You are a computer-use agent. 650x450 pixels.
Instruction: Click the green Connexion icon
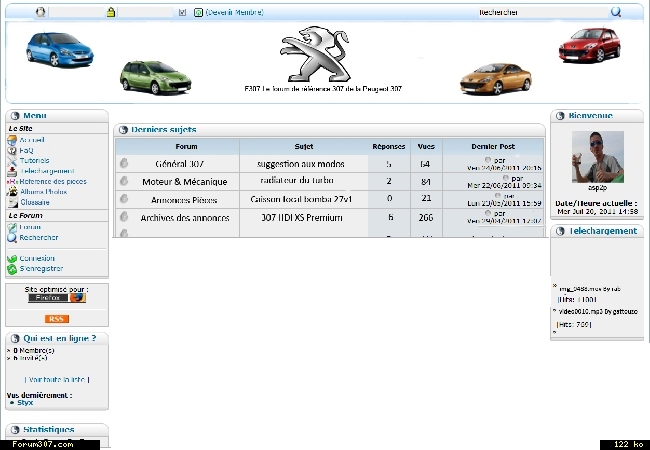coord(12,259)
